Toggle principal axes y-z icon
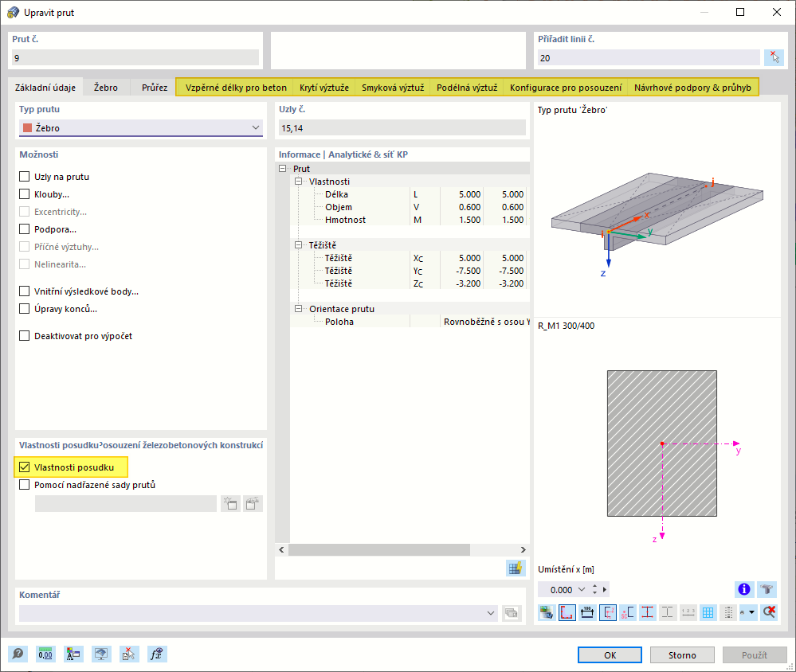The width and height of the screenshot is (796, 672). (x=607, y=612)
